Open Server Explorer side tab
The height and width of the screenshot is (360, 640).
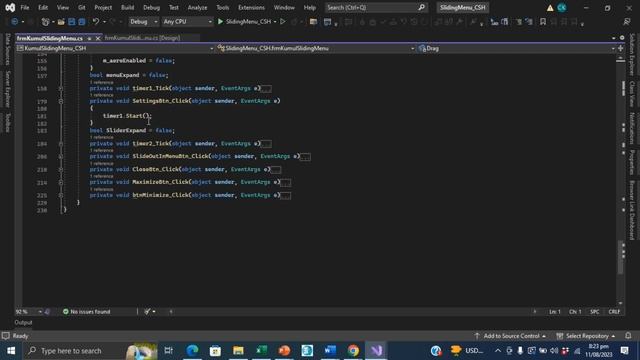click(7, 89)
